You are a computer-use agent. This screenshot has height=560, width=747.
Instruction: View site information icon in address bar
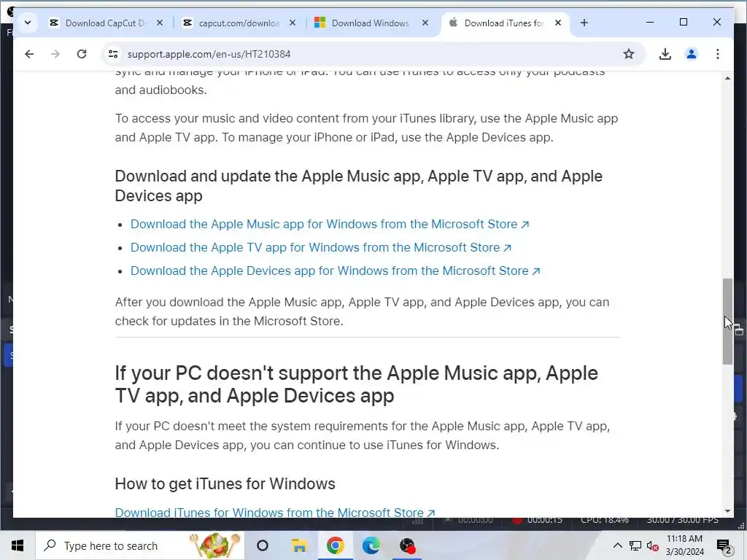[113, 54]
